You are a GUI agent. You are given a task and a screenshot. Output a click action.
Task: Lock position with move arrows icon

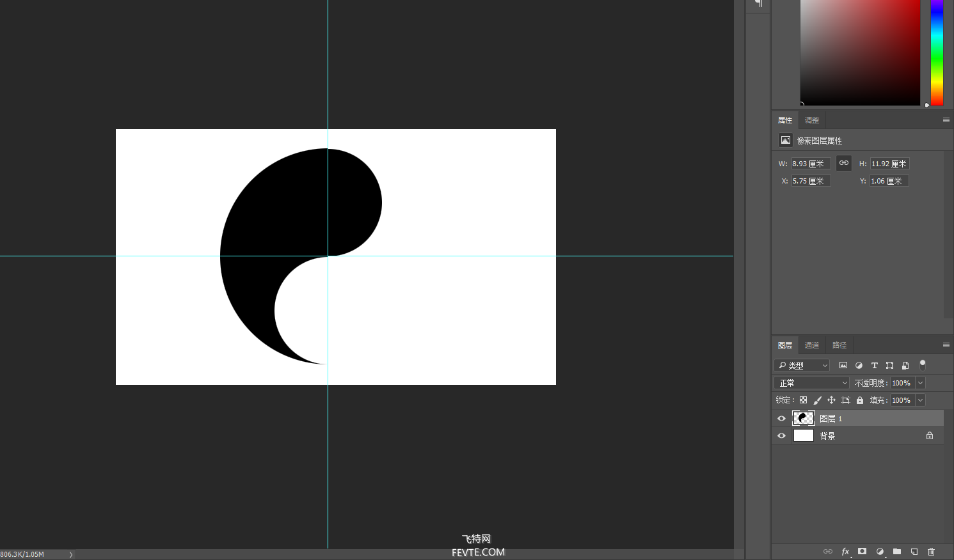coord(831,400)
